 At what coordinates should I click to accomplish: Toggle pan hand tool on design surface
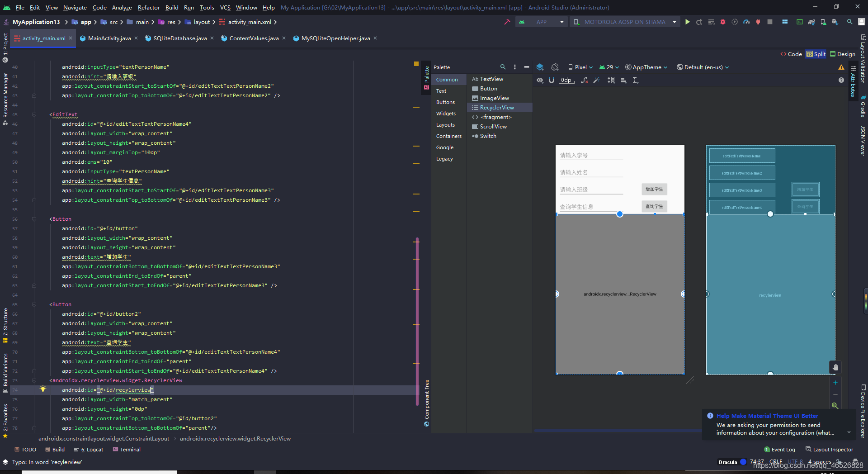click(835, 367)
